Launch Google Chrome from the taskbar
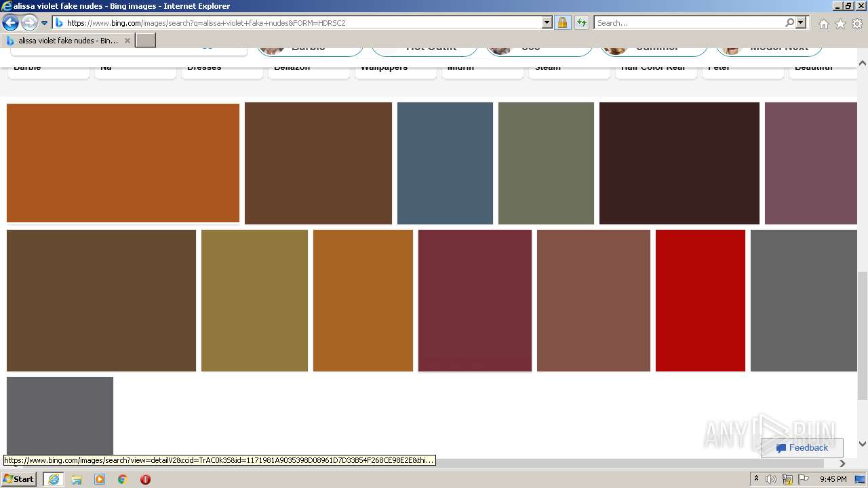The image size is (868, 488). coord(123,479)
